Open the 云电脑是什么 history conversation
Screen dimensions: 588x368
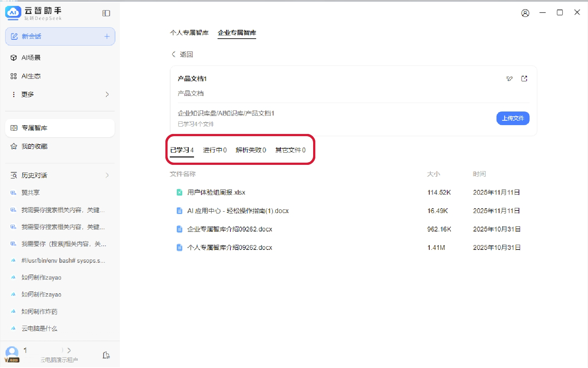pos(39,329)
